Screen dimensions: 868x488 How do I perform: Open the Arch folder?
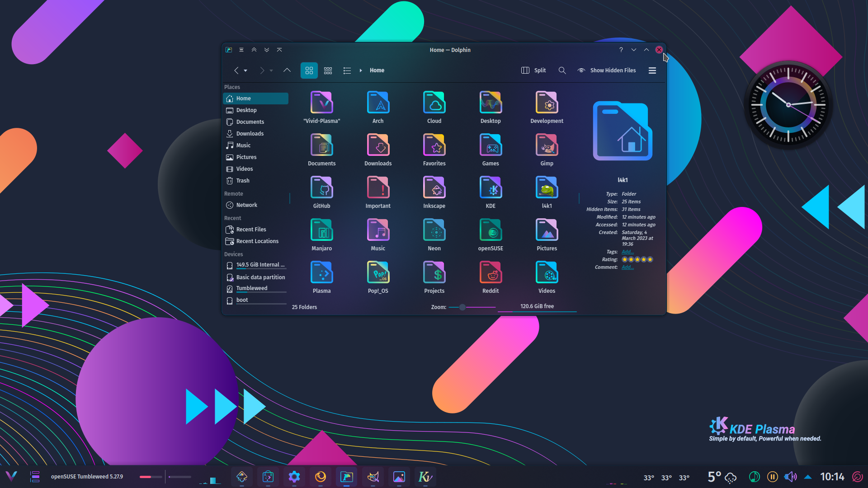point(378,107)
